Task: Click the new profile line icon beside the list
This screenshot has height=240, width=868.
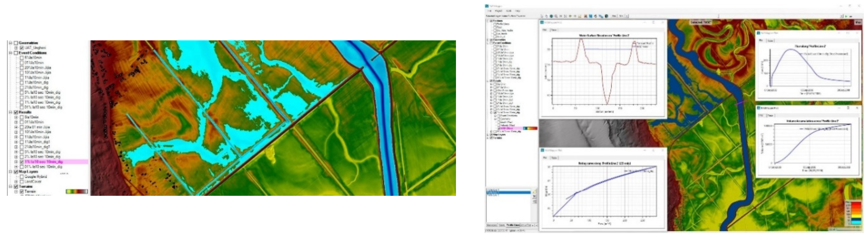Action: pos(534,192)
